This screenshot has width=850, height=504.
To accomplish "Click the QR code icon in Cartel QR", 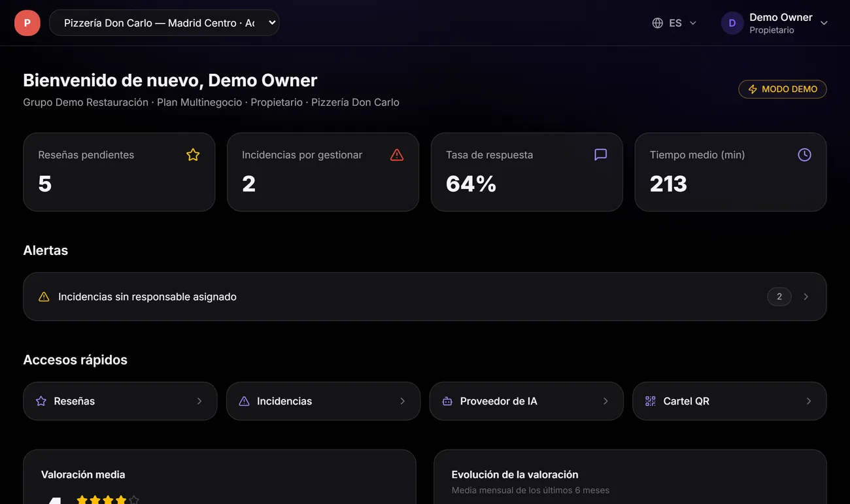I will (651, 401).
